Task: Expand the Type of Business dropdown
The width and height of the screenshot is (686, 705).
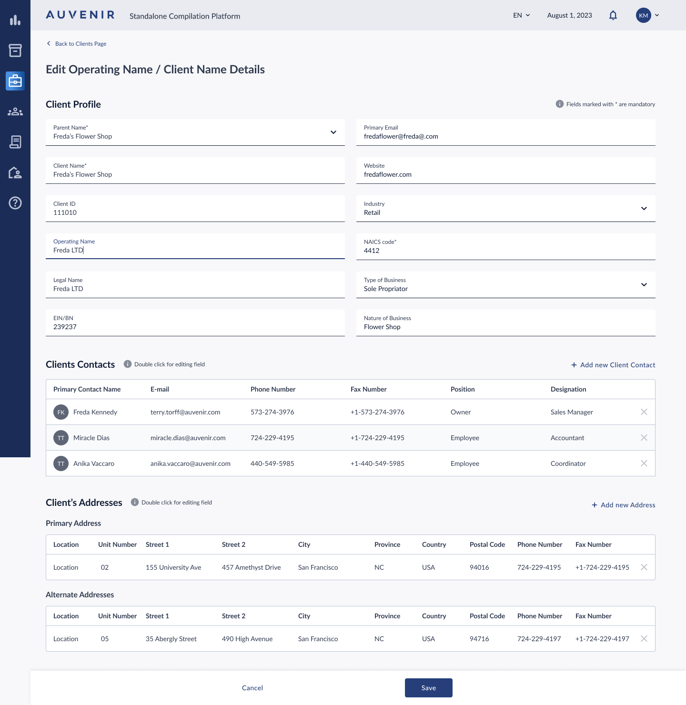Action: (x=643, y=285)
